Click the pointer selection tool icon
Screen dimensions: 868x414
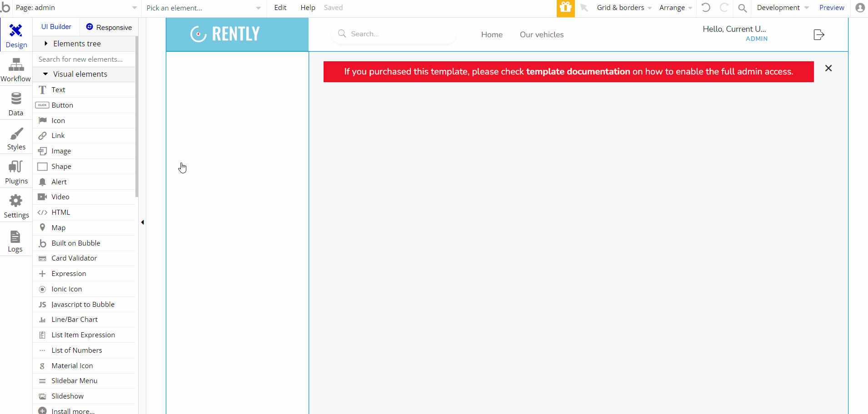584,8
